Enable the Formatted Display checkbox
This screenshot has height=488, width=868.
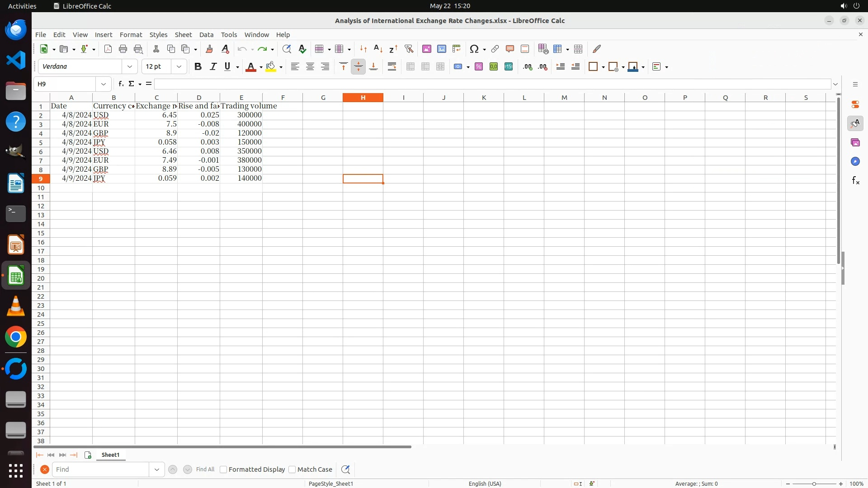223,469
